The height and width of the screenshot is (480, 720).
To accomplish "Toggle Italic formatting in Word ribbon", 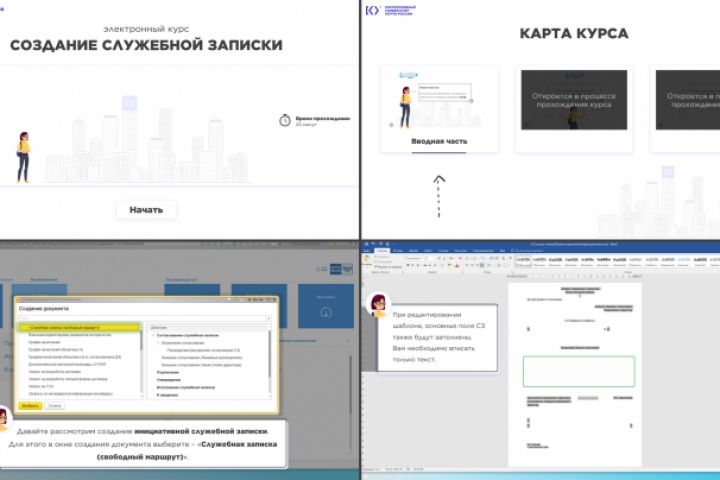I will coord(412,265).
